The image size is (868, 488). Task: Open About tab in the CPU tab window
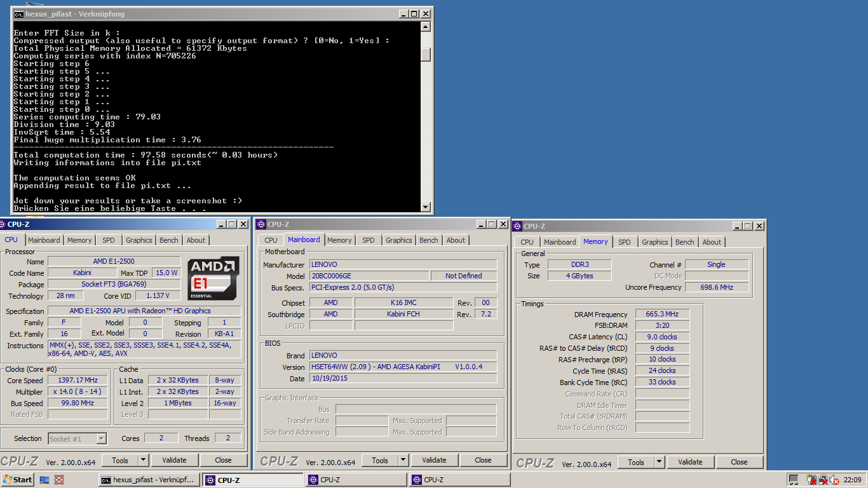[x=196, y=240]
